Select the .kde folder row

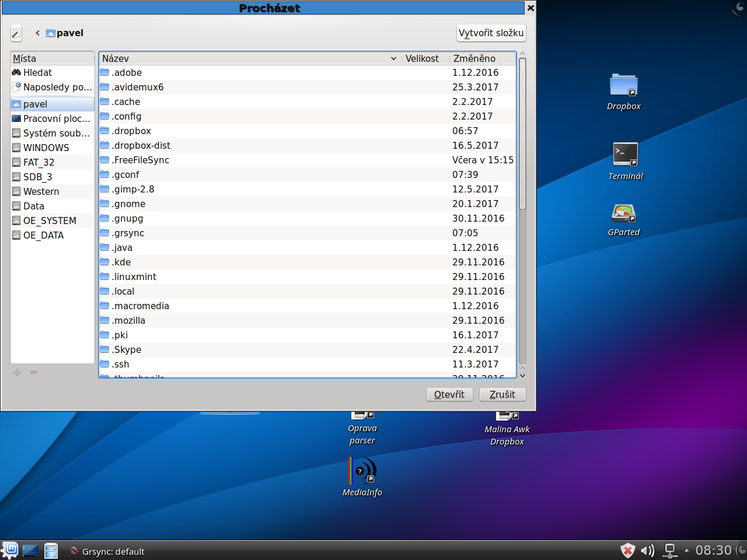tap(308, 262)
